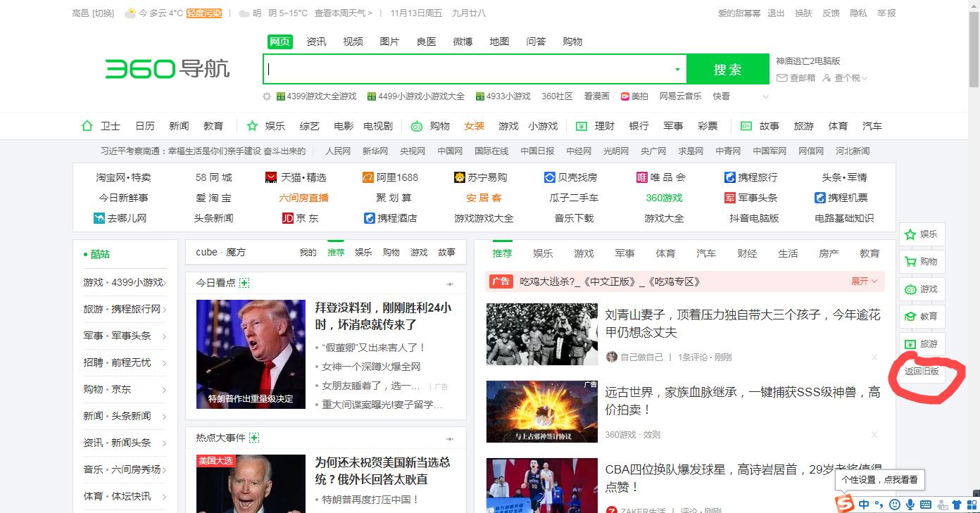
Task: Click the Sogou emoji smiley icon
Action: 895,505
